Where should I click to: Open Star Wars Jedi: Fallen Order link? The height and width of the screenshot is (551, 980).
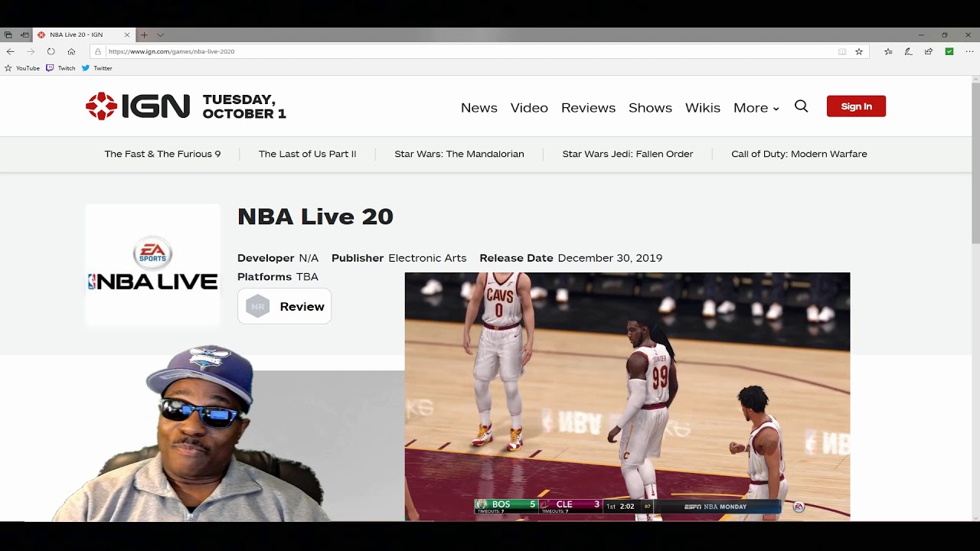coord(628,154)
